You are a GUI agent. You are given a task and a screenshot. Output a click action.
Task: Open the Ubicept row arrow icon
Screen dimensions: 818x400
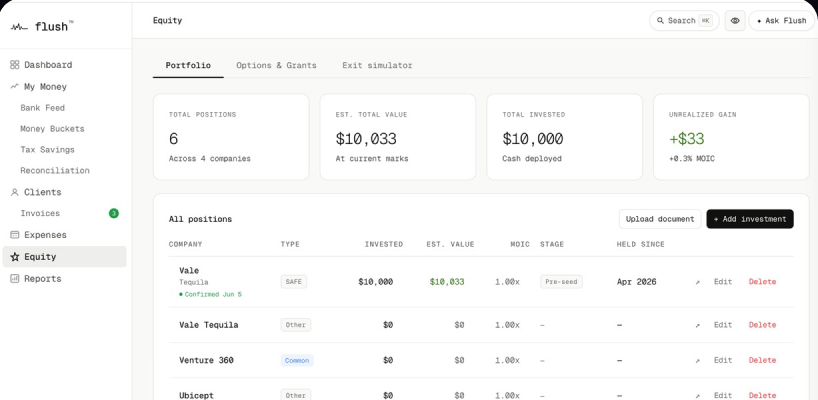[x=697, y=396]
